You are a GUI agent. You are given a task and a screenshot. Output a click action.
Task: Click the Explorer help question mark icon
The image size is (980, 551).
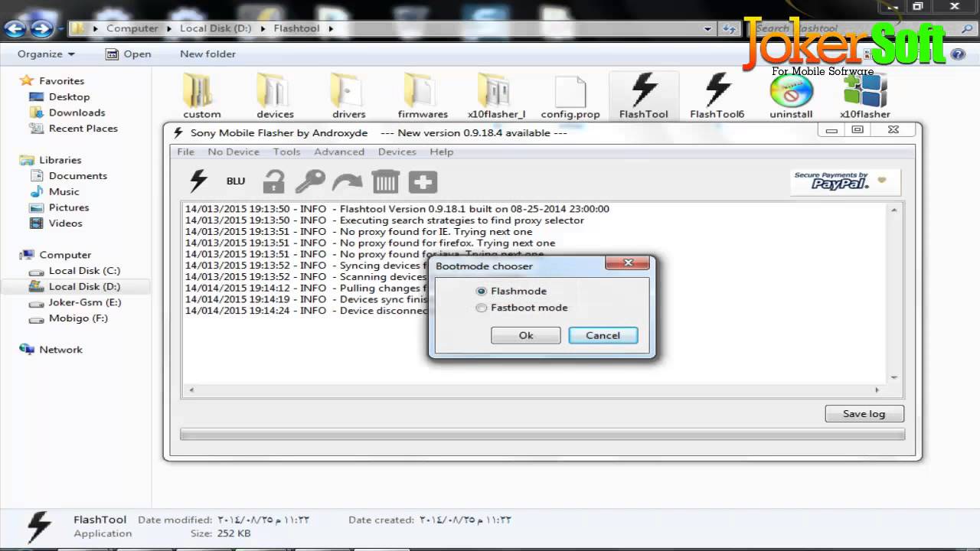(958, 54)
